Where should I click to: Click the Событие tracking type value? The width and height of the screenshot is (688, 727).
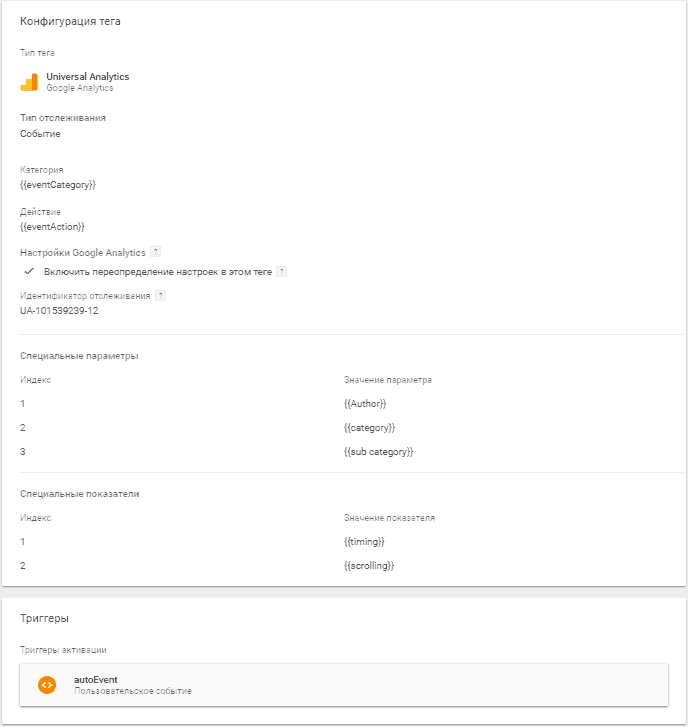pos(40,134)
